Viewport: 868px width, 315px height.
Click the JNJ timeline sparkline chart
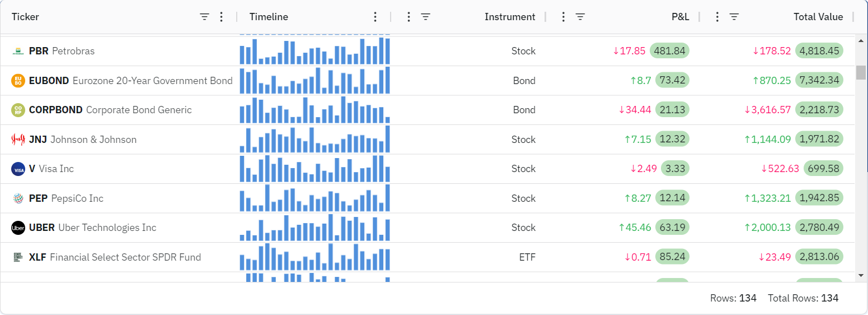[315, 139]
